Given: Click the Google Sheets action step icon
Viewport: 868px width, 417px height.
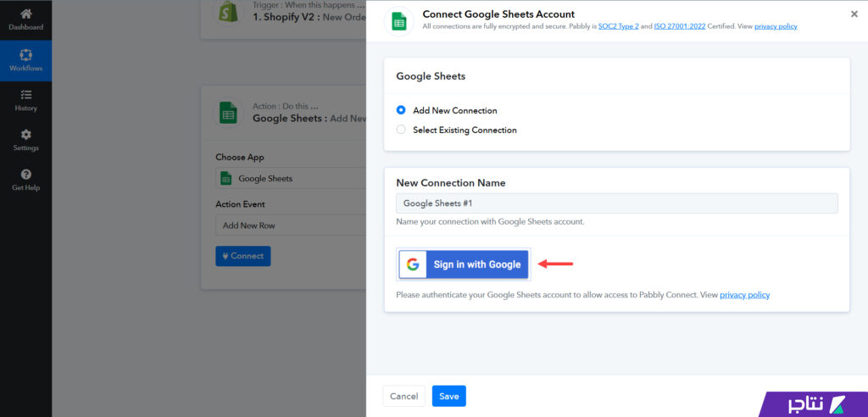Looking at the screenshot, I should pyautogui.click(x=227, y=113).
